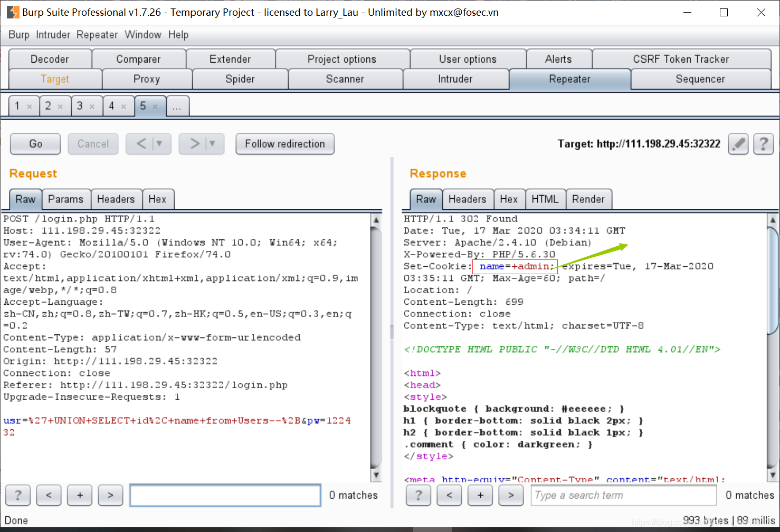Switch to the CSRF Token Tracker tab
Viewport: 780px width, 532px height.
[x=681, y=59]
